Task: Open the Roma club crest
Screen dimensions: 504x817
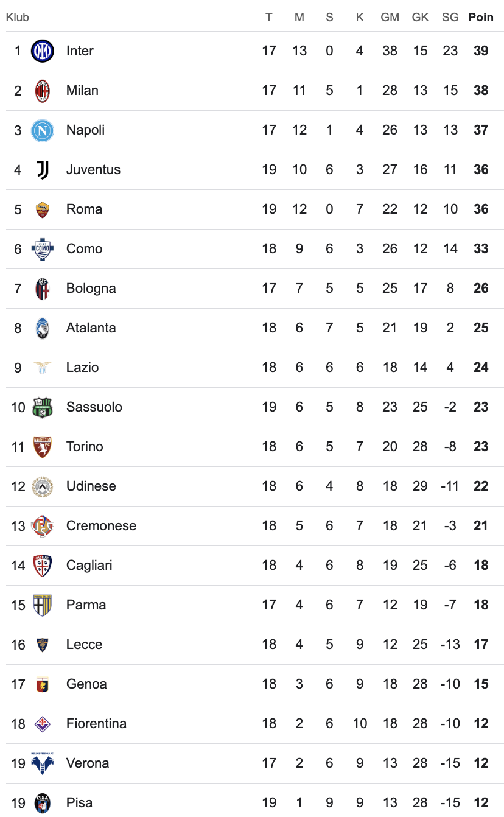Action: 43,209
